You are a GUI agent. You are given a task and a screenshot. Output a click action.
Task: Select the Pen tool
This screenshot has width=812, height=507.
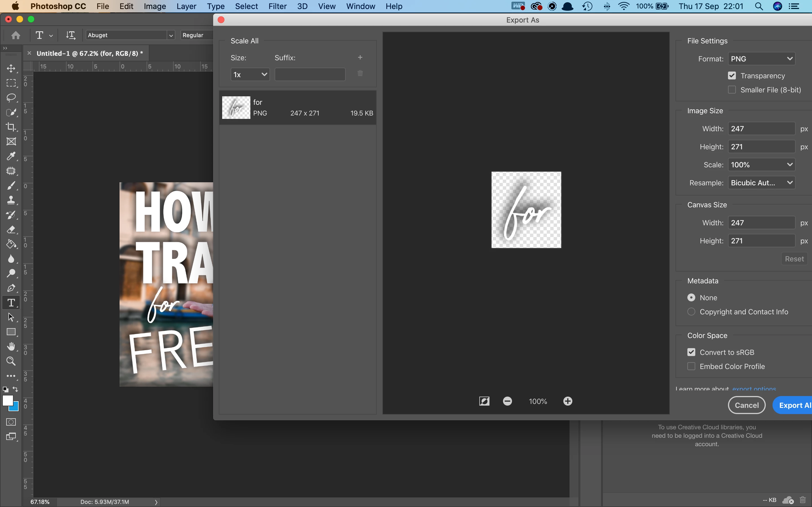pyautogui.click(x=11, y=288)
